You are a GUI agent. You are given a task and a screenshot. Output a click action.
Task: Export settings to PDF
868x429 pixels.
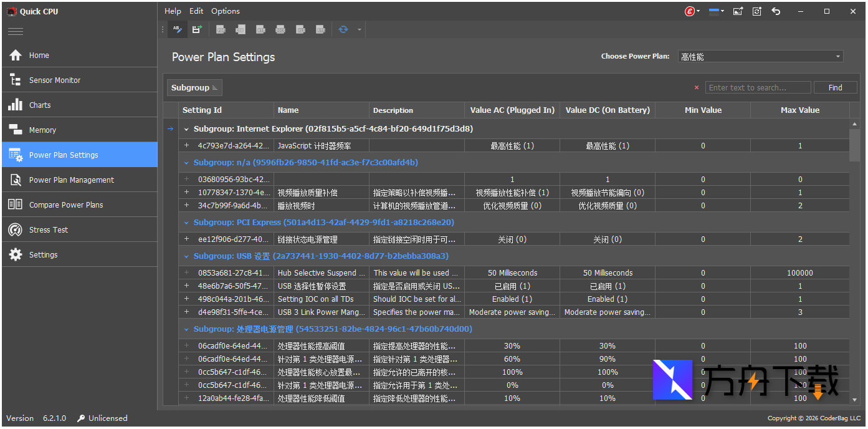click(221, 29)
